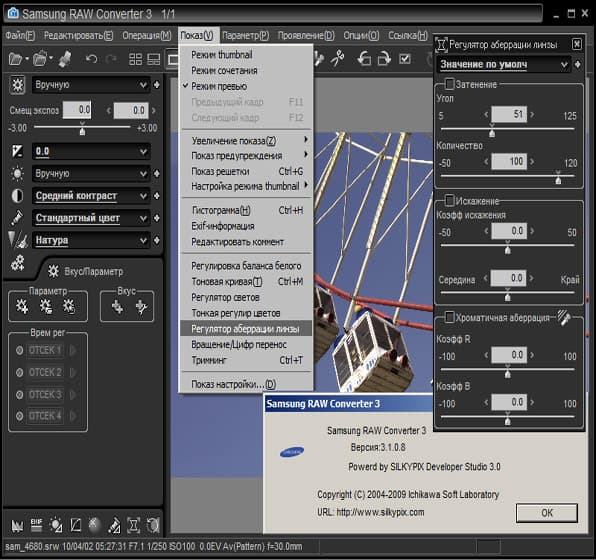Viewport: 596px width, 560px height.
Task: Click the Коэфф R value field
Action: pos(509,355)
